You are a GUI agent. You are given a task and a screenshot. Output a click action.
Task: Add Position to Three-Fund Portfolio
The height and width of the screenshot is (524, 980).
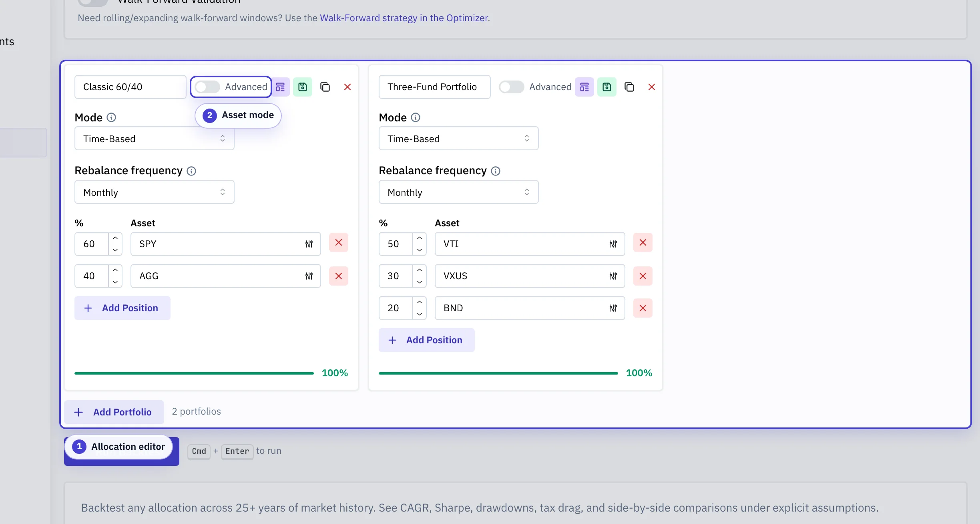[x=427, y=340]
